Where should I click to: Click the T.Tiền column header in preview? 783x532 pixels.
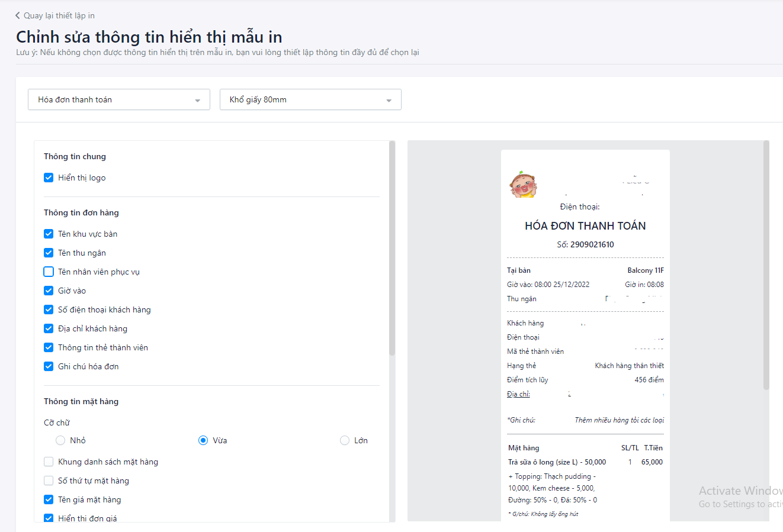tap(653, 448)
